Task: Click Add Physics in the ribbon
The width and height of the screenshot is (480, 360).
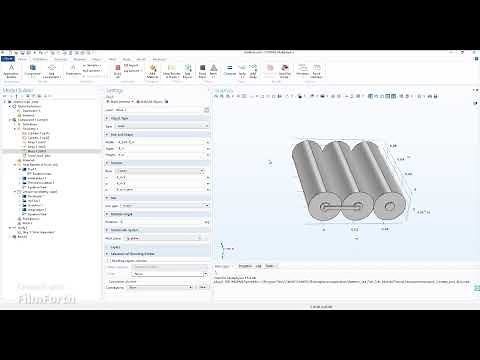Action: click(x=188, y=71)
